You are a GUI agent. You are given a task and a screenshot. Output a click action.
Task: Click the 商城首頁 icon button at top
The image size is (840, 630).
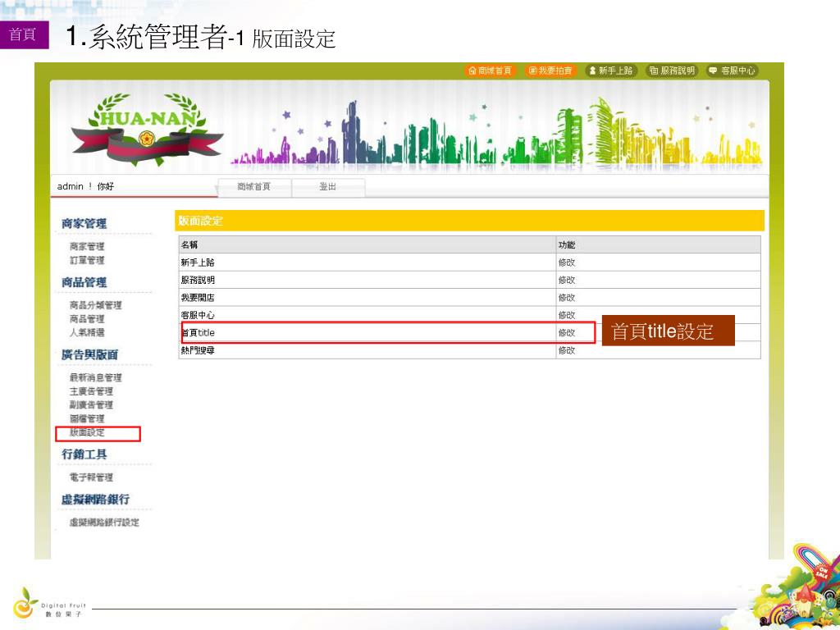(x=491, y=71)
